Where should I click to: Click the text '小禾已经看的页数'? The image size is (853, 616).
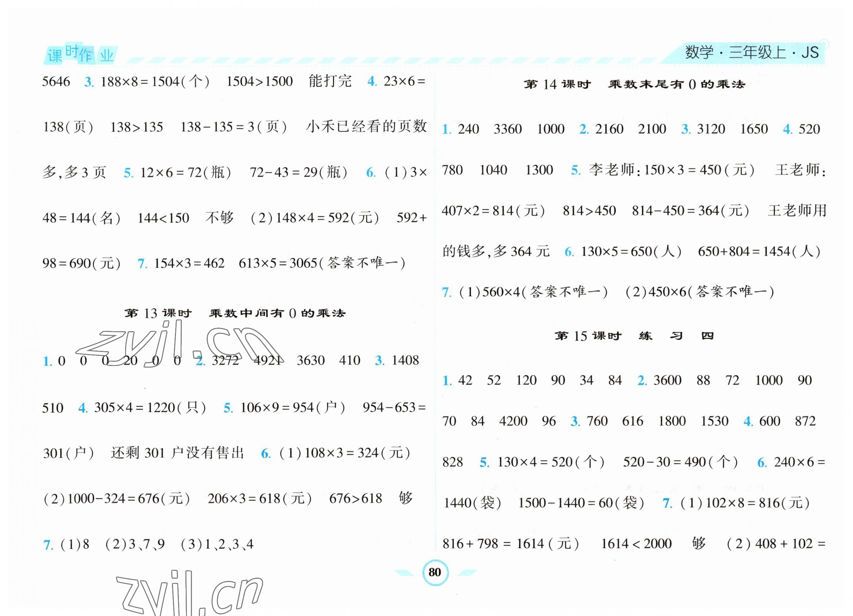[366, 126]
